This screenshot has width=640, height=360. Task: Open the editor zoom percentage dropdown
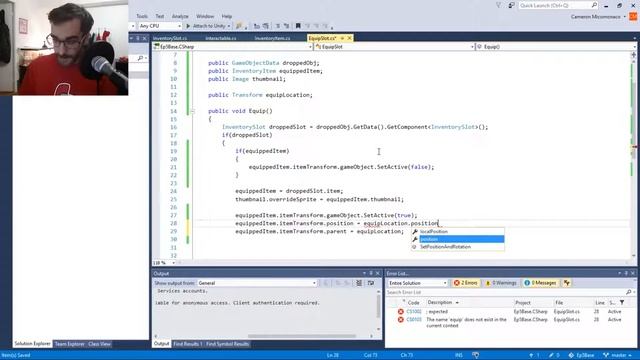[164, 263]
